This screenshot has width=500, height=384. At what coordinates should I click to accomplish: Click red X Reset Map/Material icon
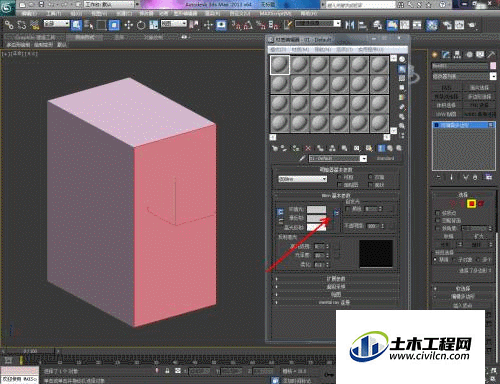click(x=308, y=148)
